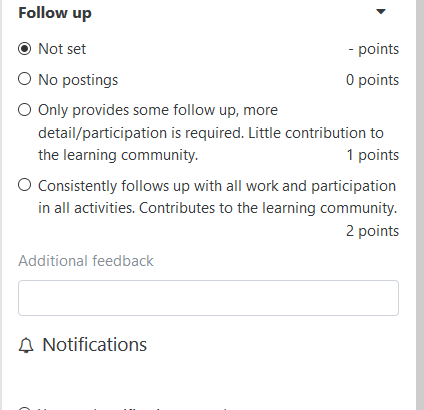Click the Consistently follows up description text

point(217,197)
